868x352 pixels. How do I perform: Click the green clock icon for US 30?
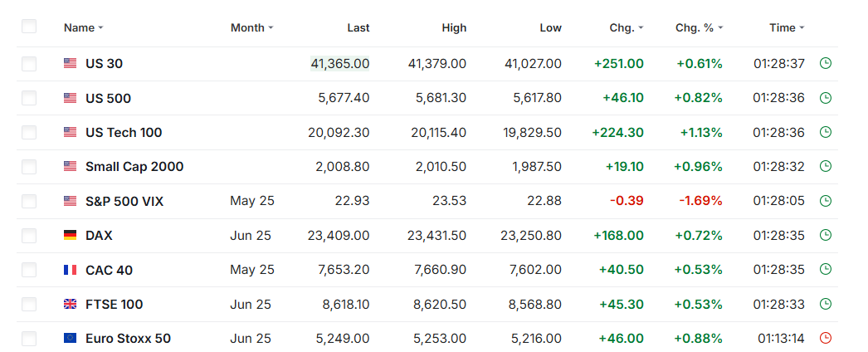point(825,63)
